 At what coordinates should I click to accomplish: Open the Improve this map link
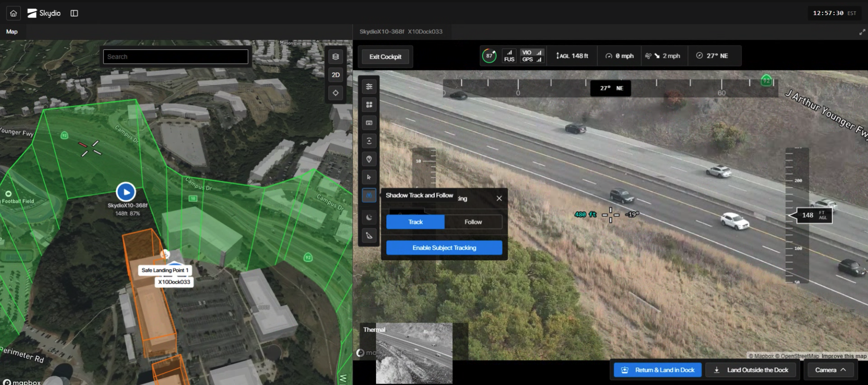point(844,356)
